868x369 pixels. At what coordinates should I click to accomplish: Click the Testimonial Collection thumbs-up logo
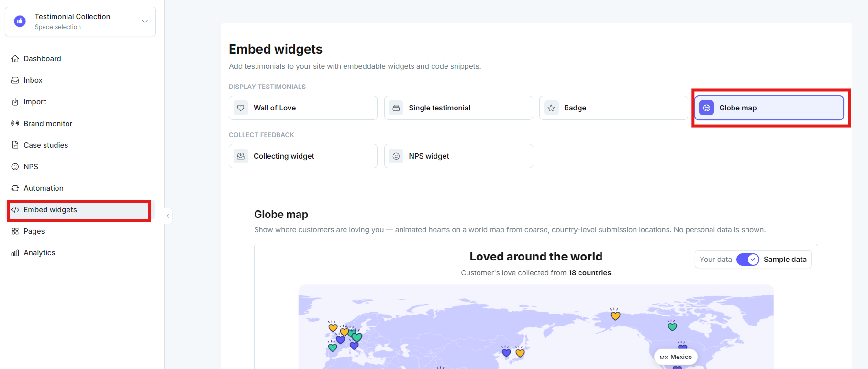click(x=20, y=22)
